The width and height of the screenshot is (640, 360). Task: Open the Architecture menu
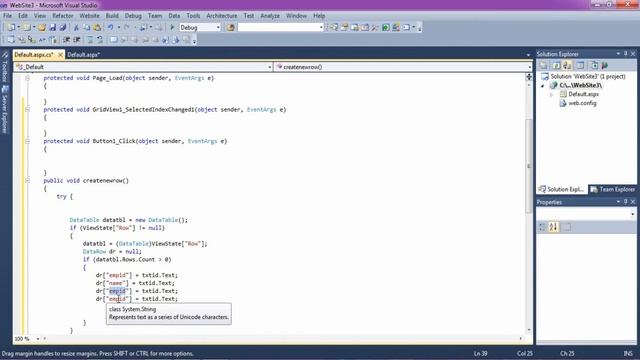[222, 16]
